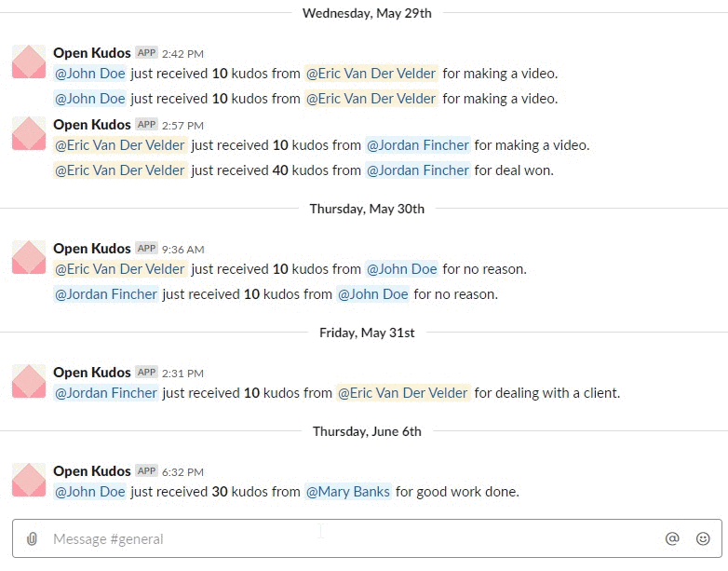Open @Mary Banks mention profile
Viewport: 728px width, 571px height.
348,492
